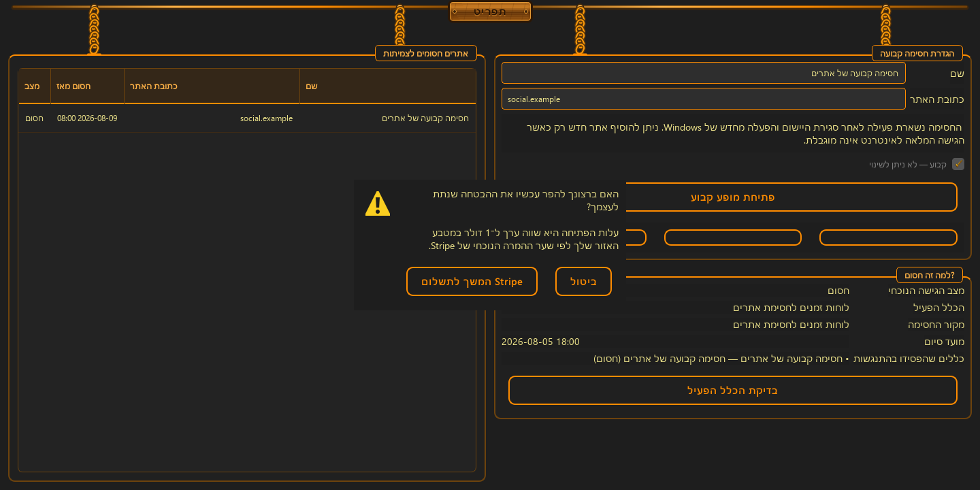Focus the שם name input field

704,73
